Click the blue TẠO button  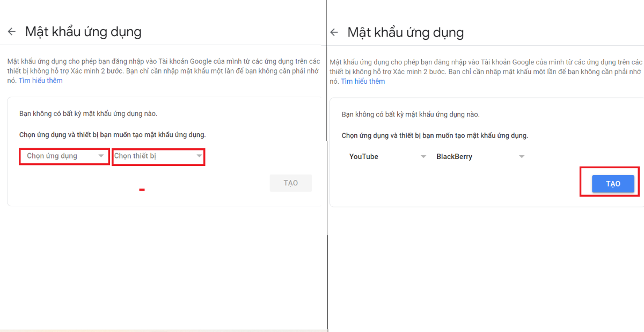(x=613, y=183)
